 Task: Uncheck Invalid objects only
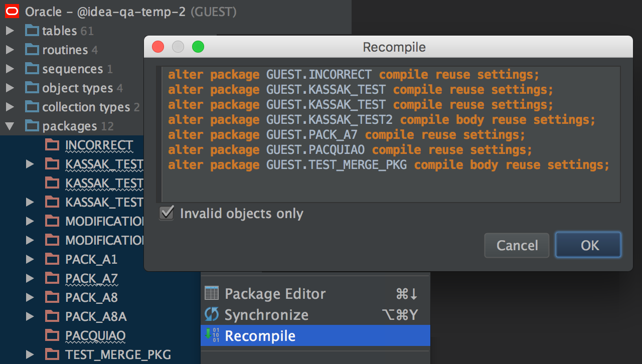(x=167, y=213)
